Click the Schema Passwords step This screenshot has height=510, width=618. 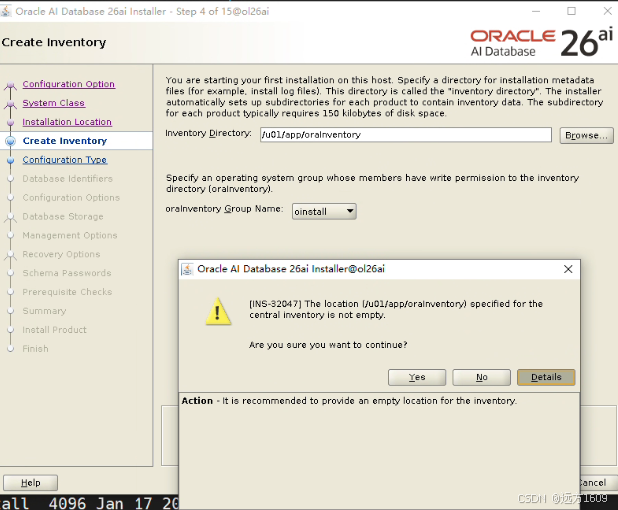point(67,273)
